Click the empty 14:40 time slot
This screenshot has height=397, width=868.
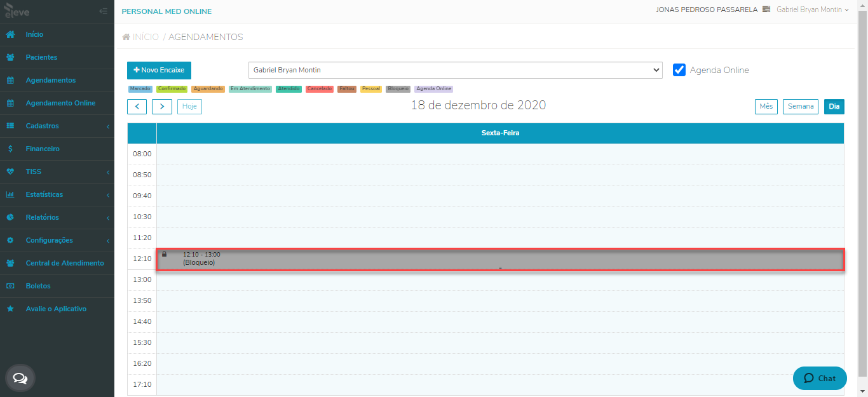click(500, 321)
